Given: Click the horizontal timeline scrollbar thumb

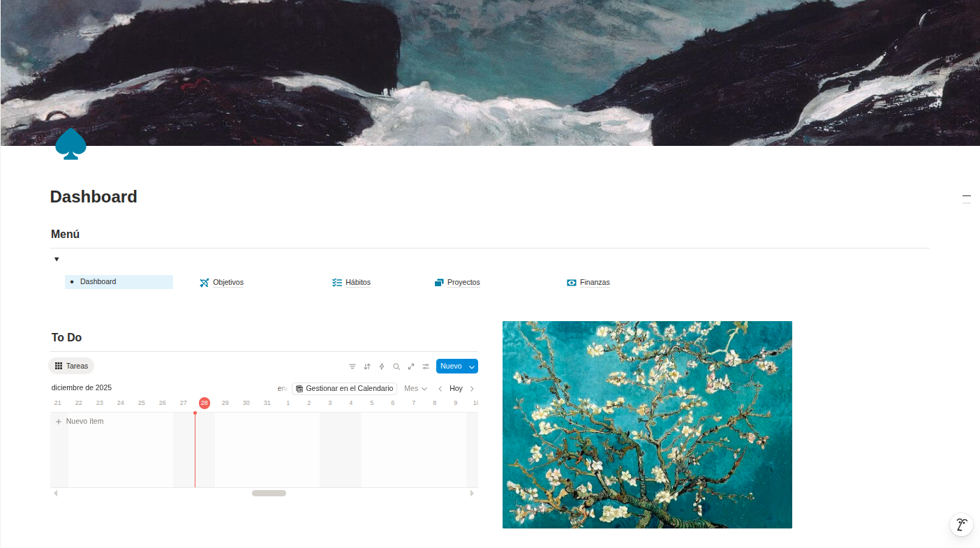Looking at the screenshot, I should [x=269, y=493].
